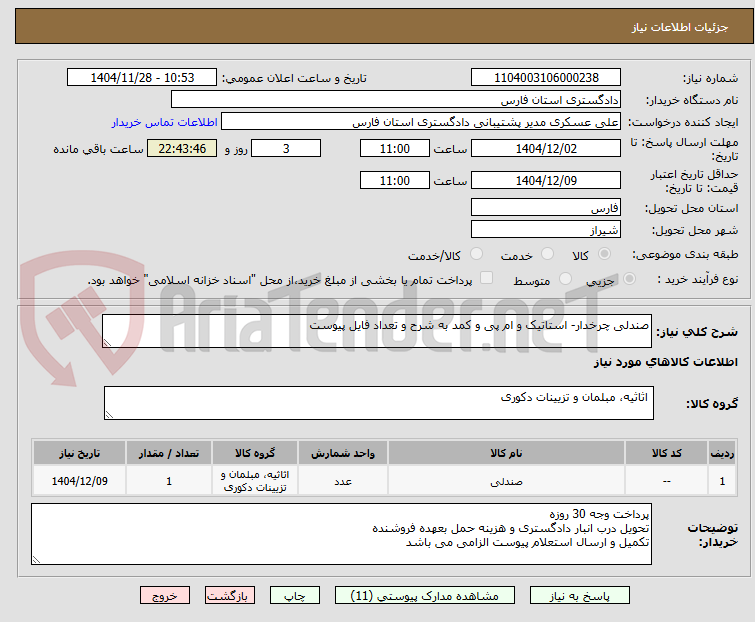
Task: Select the جزیی purchase type radio
Action: click(x=629, y=278)
